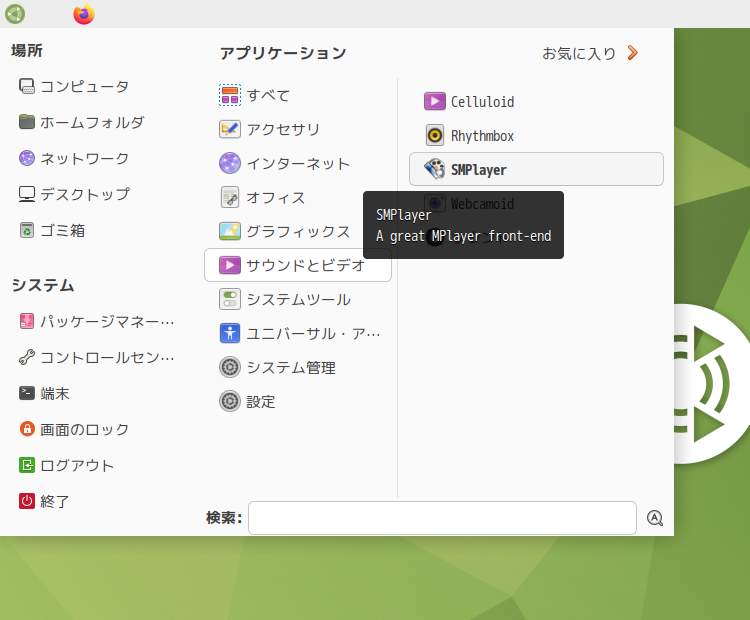Click the デスクトップ monitor icon

pyautogui.click(x=27, y=194)
